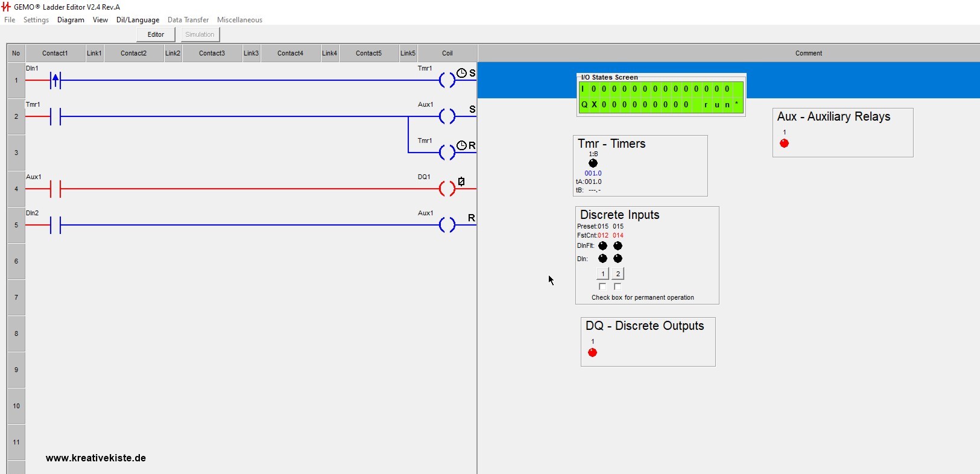
Task: Click the DIn1 rising-edge contact on rung 1
Action: 55,80
